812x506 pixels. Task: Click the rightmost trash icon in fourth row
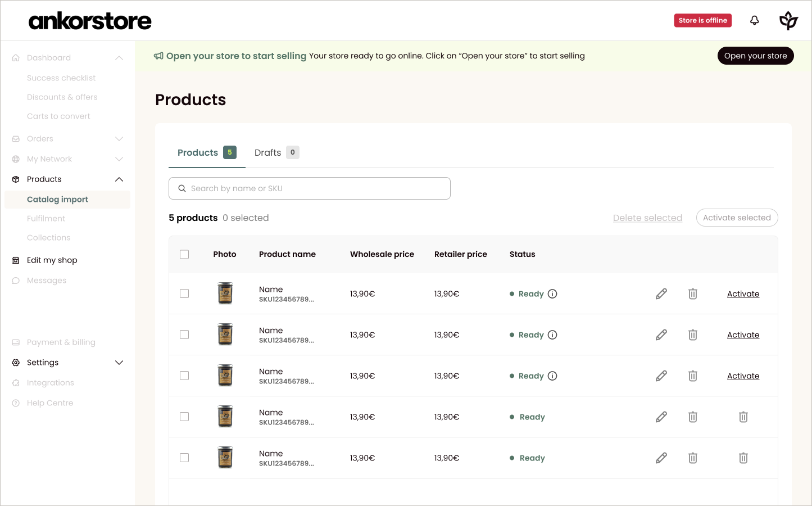743,417
